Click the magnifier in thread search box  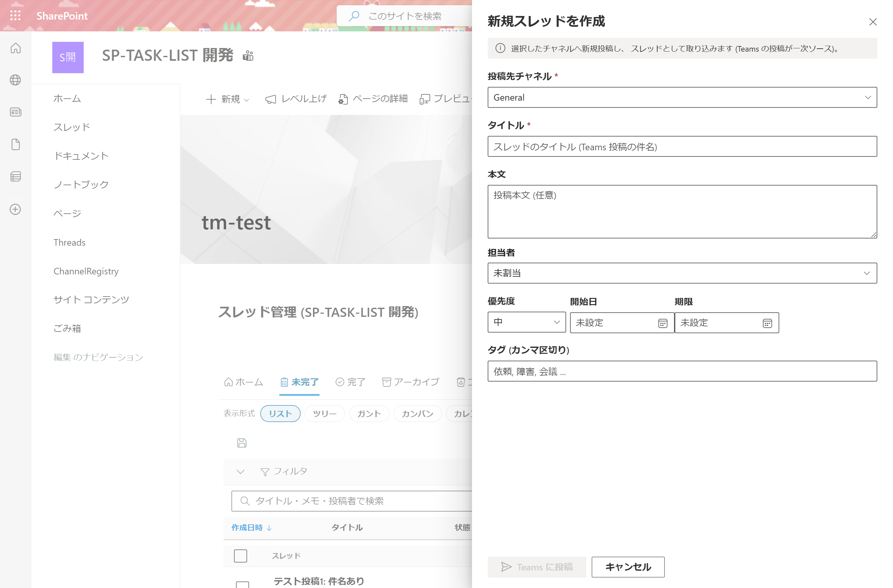(244, 501)
